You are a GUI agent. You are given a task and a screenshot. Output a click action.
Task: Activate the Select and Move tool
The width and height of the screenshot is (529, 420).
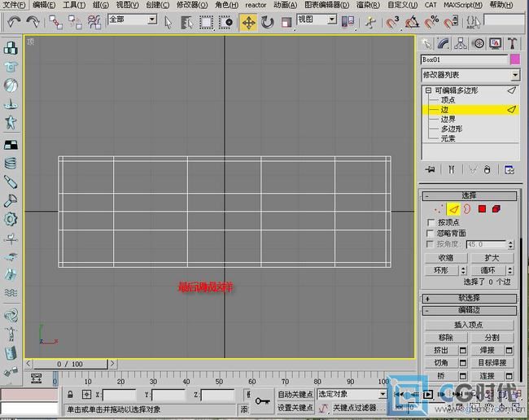(249, 23)
